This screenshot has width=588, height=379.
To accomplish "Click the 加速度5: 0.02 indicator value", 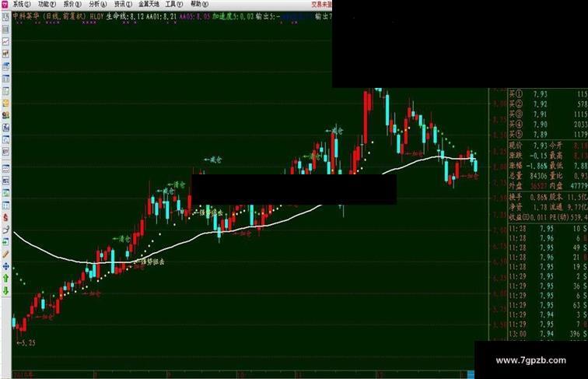I will 233,16.
